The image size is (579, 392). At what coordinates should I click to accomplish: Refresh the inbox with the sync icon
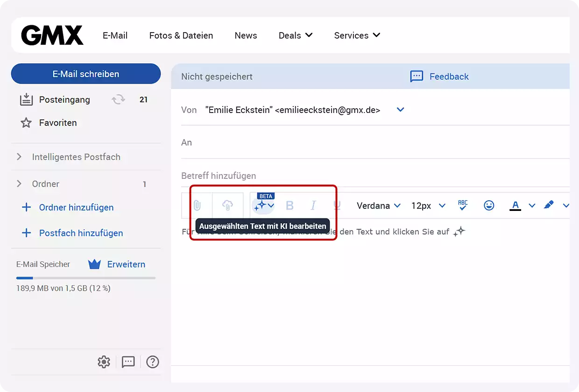tap(118, 99)
